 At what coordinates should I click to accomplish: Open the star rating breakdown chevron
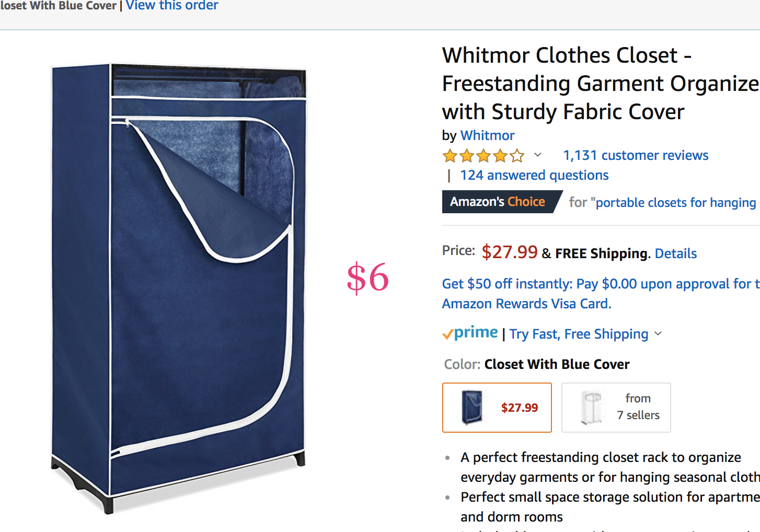tap(537, 155)
